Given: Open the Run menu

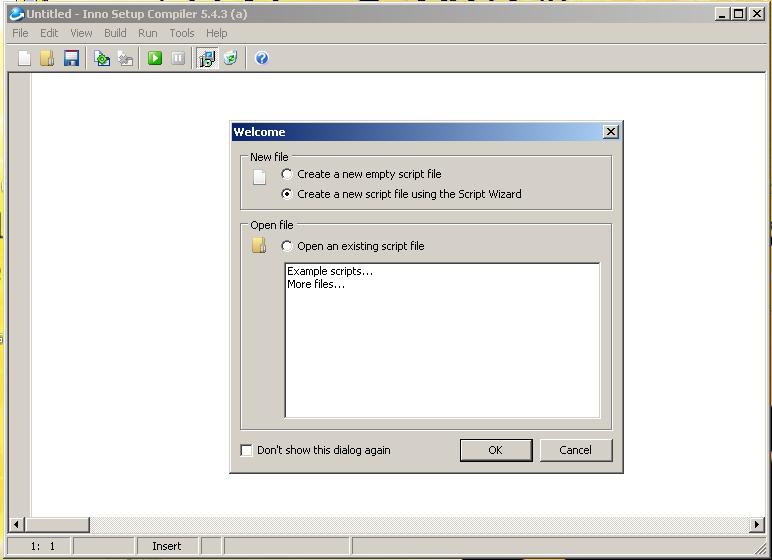Looking at the screenshot, I should point(148,33).
